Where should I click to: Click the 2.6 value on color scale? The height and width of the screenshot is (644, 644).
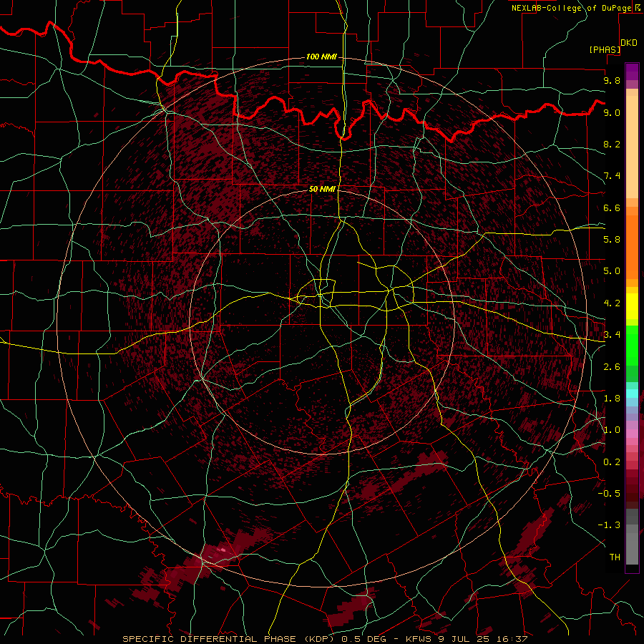tap(612, 367)
